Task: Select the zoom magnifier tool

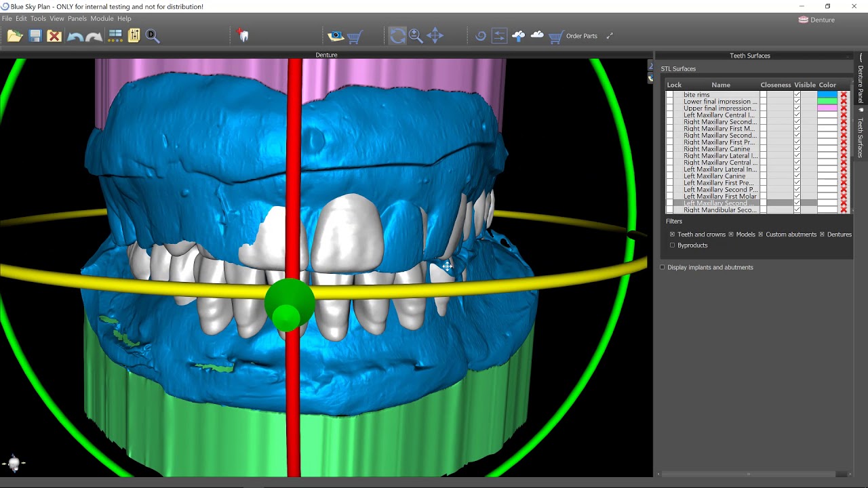Action: tap(416, 36)
